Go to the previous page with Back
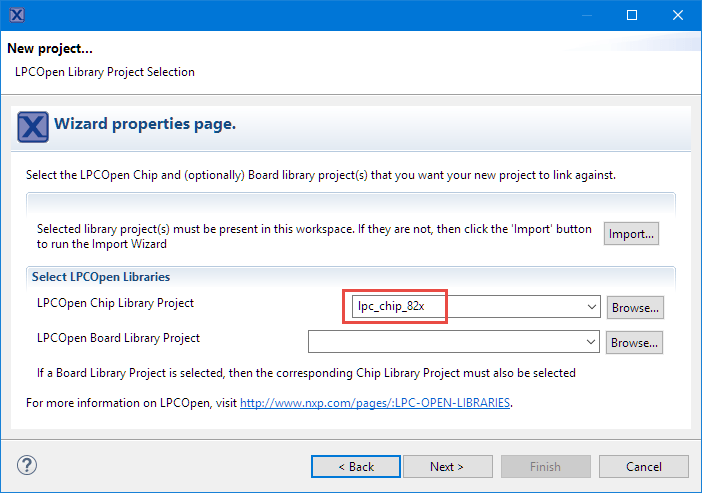Viewport: 702px width, 493px height. tap(355, 466)
